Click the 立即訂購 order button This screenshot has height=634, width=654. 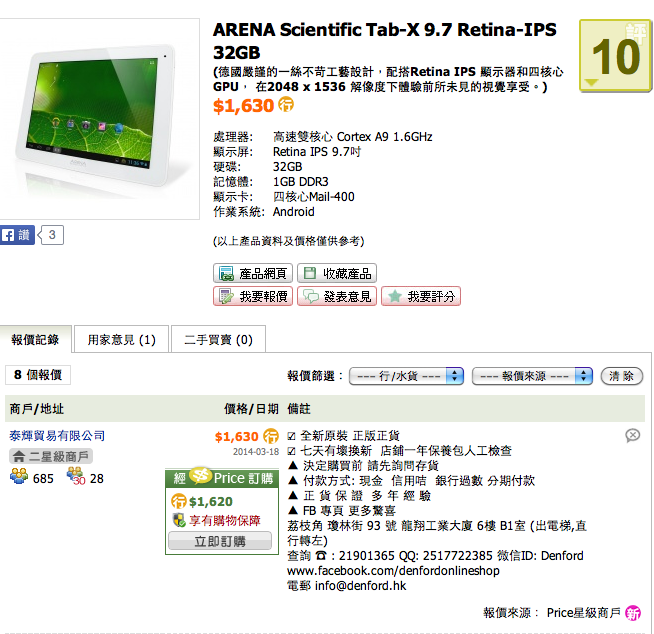(220, 541)
